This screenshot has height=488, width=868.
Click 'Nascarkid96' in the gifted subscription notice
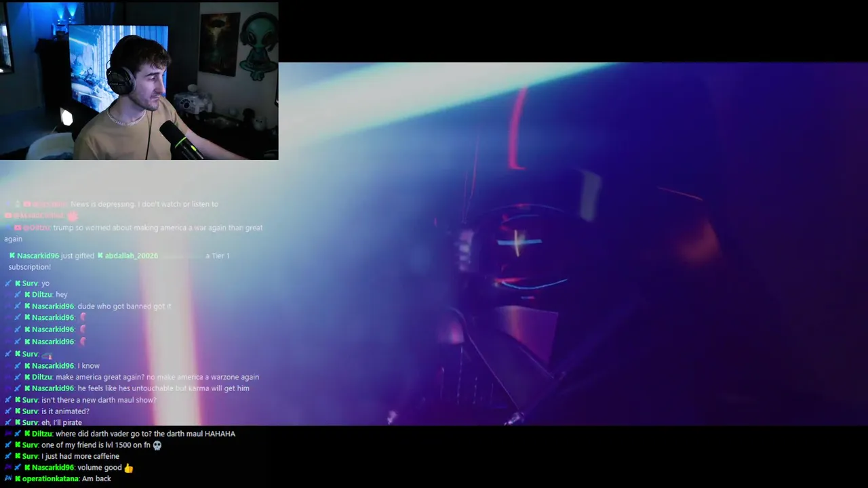tap(38, 256)
